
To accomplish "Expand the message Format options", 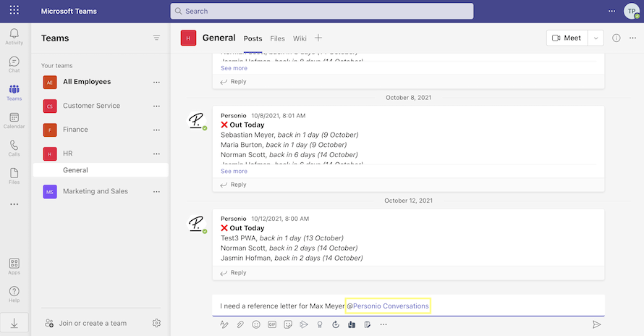I will 224,324.
